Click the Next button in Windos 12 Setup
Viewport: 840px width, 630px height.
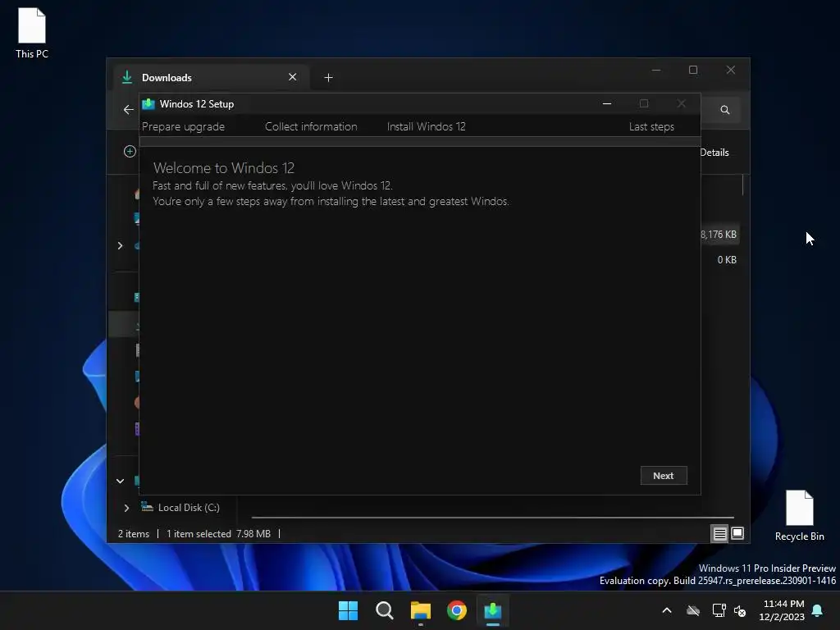click(663, 475)
